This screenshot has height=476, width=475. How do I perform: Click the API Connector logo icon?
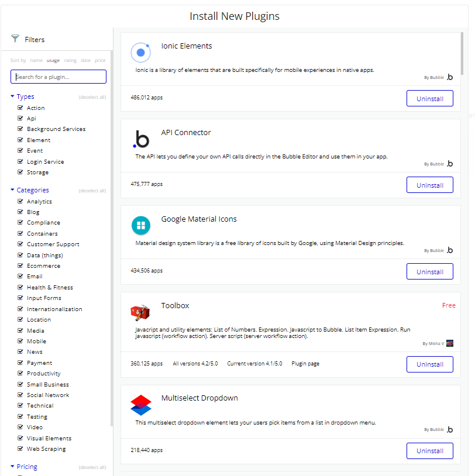click(x=141, y=139)
